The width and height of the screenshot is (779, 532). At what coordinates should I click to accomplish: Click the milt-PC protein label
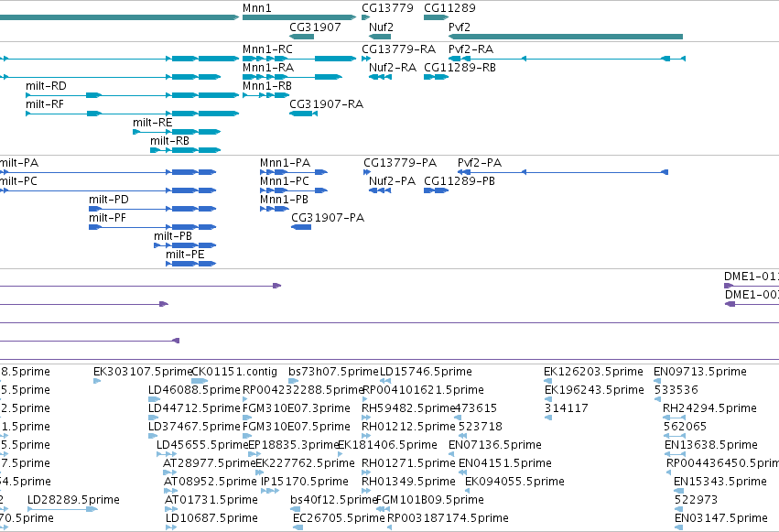(18, 181)
